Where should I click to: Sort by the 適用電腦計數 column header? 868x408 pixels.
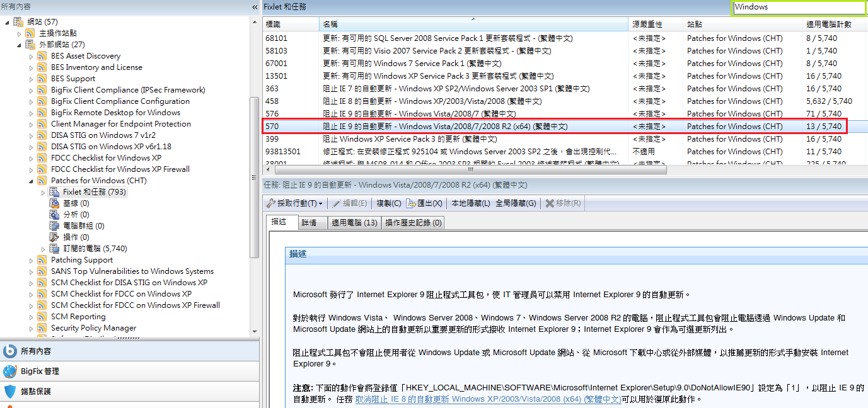tap(835, 24)
